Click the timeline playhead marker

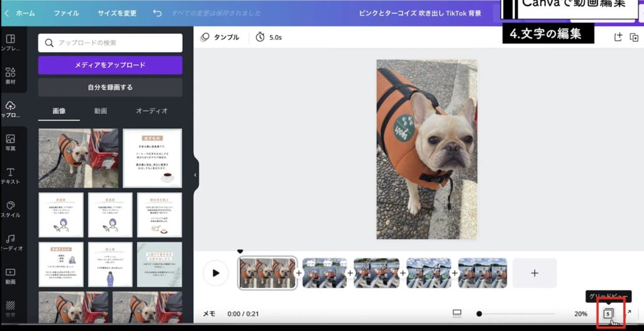(x=240, y=251)
